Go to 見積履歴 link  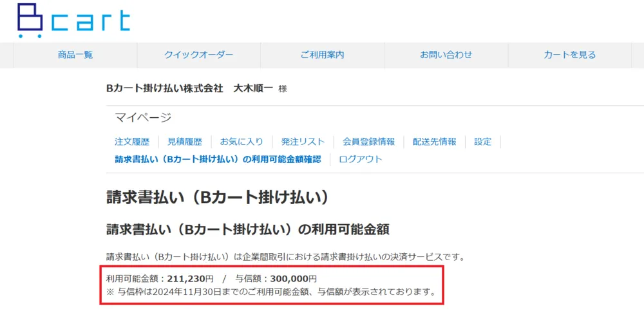click(x=185, y=142)
